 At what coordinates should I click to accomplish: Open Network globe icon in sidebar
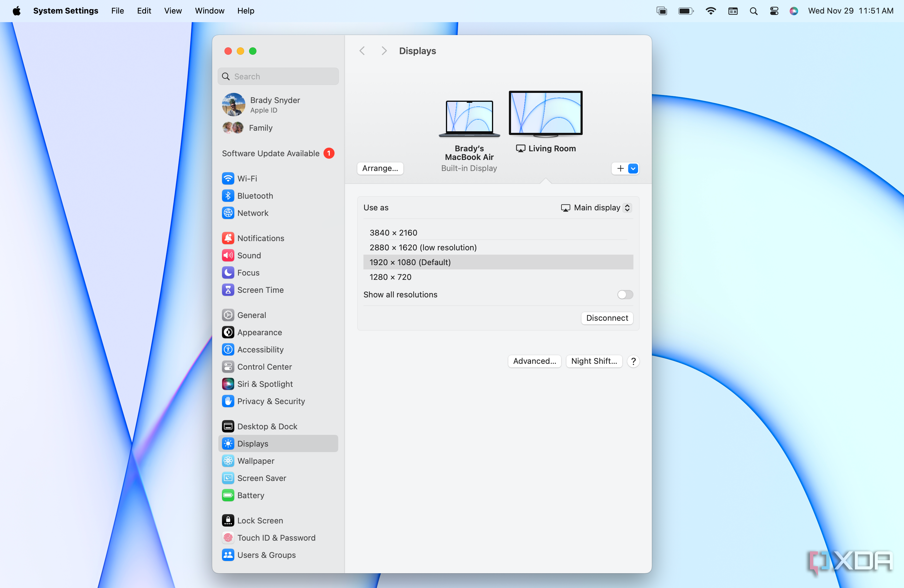point(228,213)
